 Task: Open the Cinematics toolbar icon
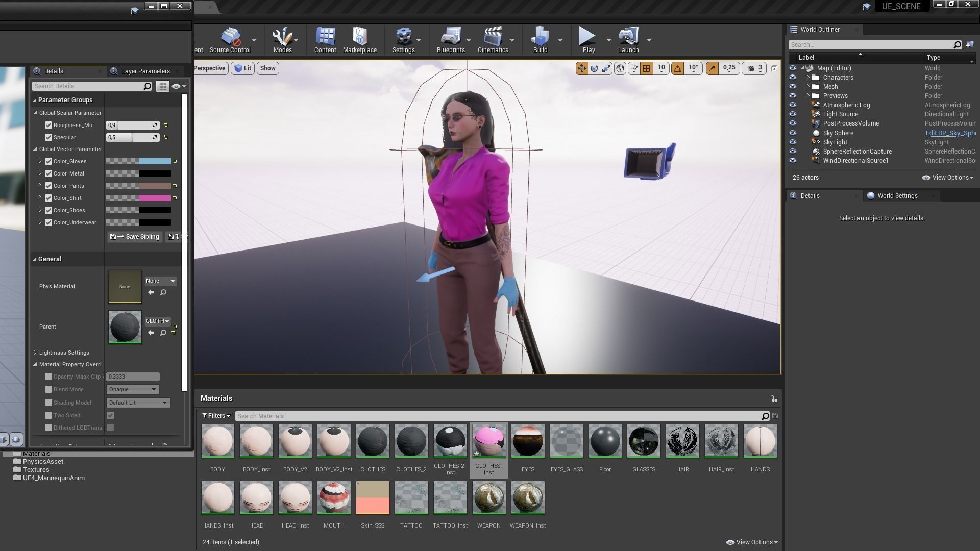click(x=493, y=40)
